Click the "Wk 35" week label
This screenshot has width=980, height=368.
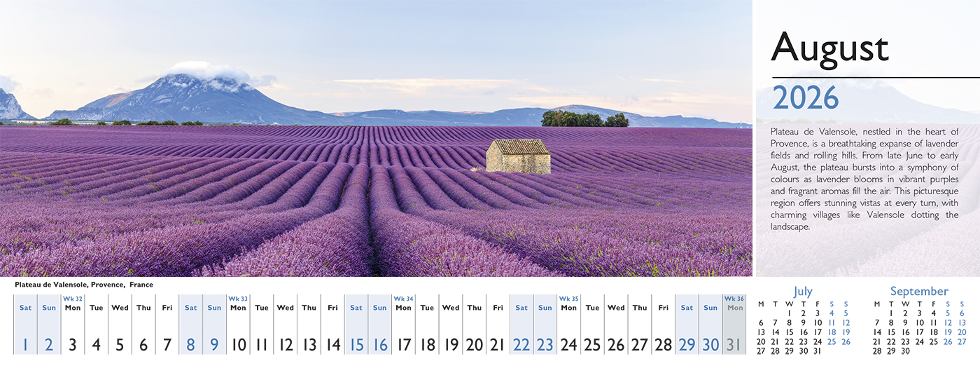(x=569, y=299)
